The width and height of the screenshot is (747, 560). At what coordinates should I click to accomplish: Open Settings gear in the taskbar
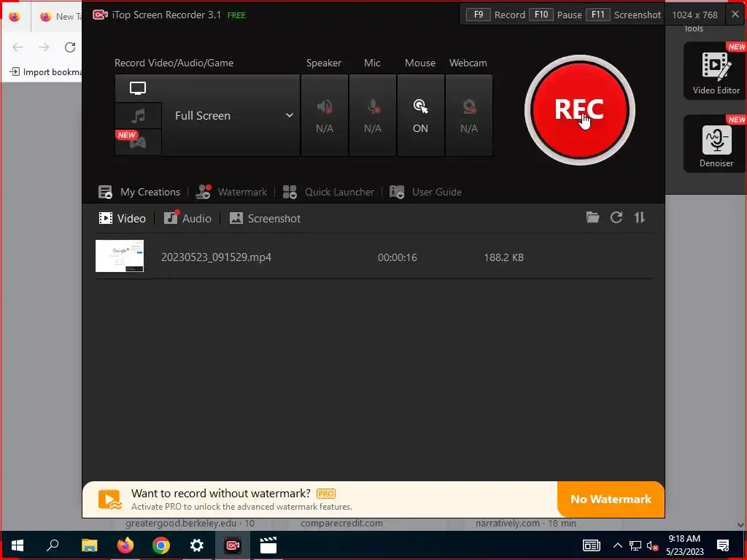coord(197,545)
